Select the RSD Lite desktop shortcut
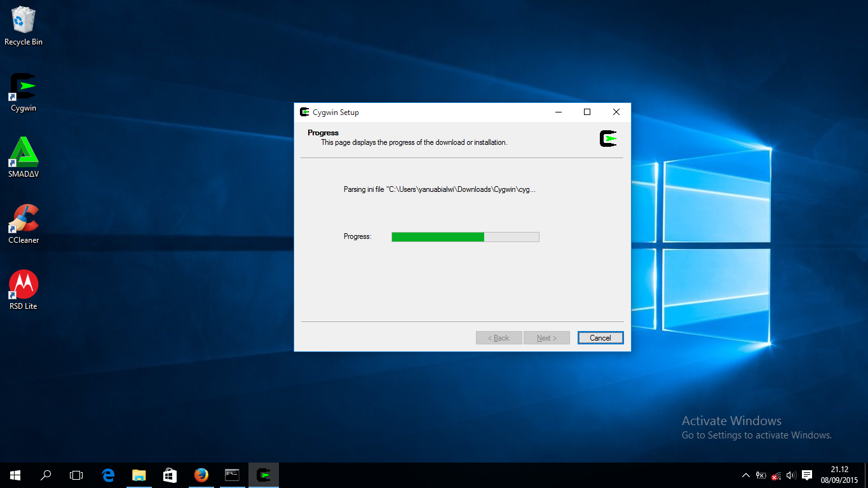This screenshot has width=868, height=488. click(24, 290)
